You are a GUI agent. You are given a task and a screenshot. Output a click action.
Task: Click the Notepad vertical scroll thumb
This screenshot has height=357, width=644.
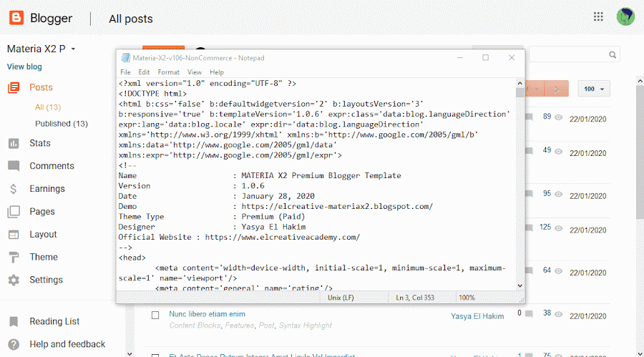coord(520,92)
